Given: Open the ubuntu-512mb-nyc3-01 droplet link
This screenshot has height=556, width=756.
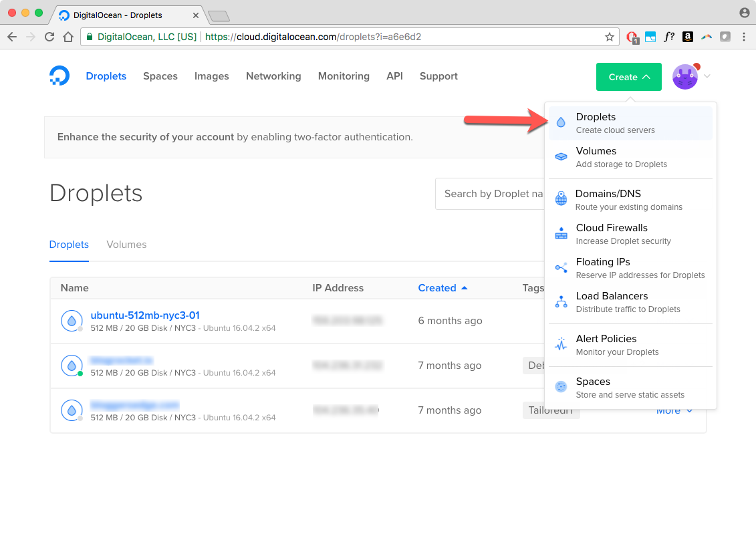Looking at the screenshot, I should coord(145,315).
